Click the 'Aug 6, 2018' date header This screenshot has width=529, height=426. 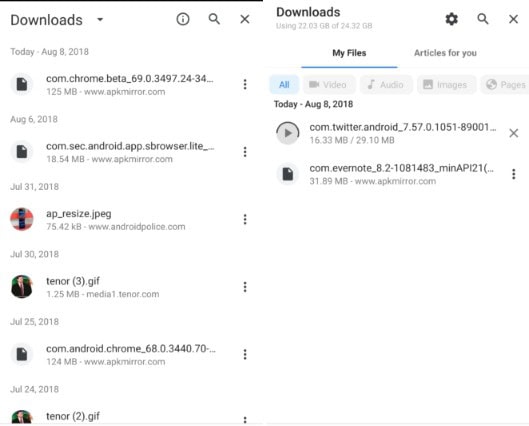pos(34,119)
